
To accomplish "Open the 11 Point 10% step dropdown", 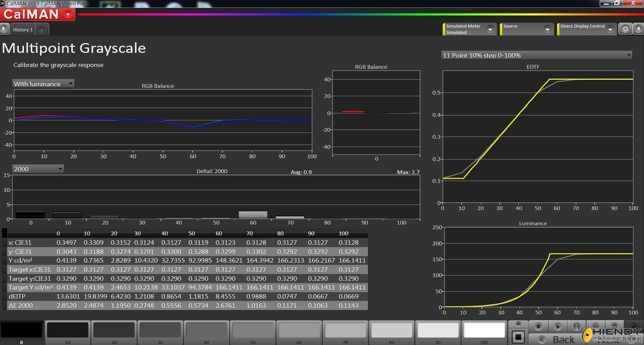I will 629,55.
